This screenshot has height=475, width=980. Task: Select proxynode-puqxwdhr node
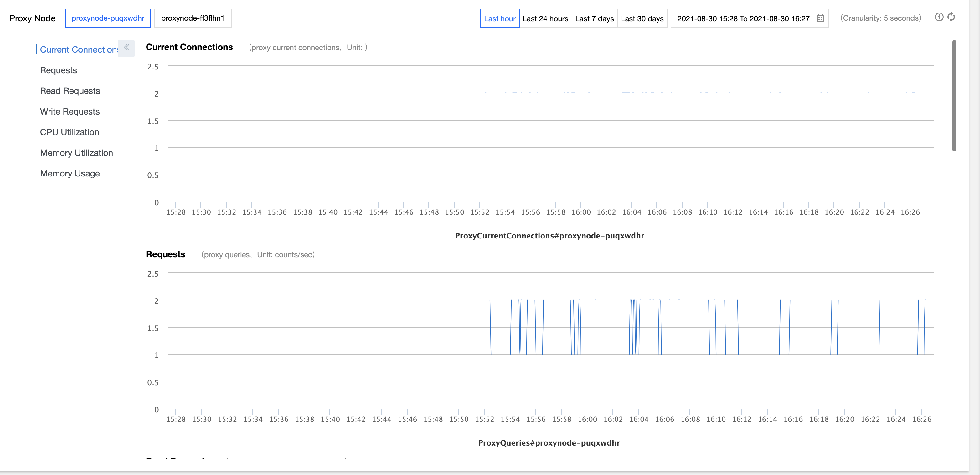pyautogui.click(x=108, y=18)
